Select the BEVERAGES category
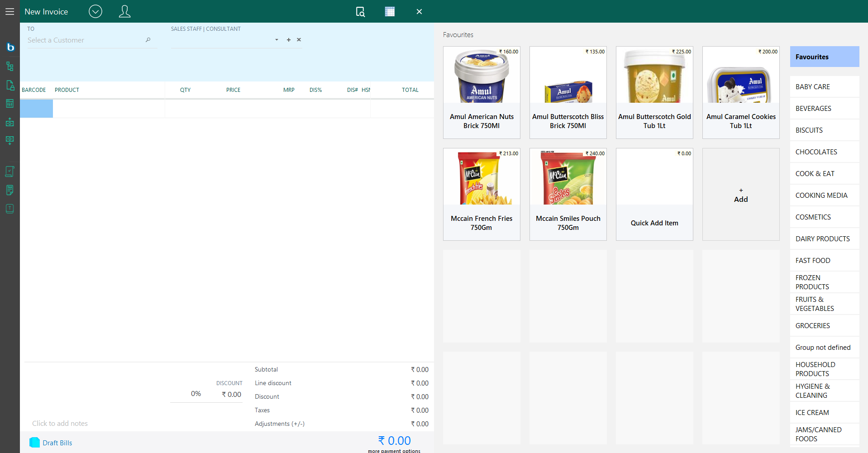Screen dimensions: 868x453 pos(825,108)
